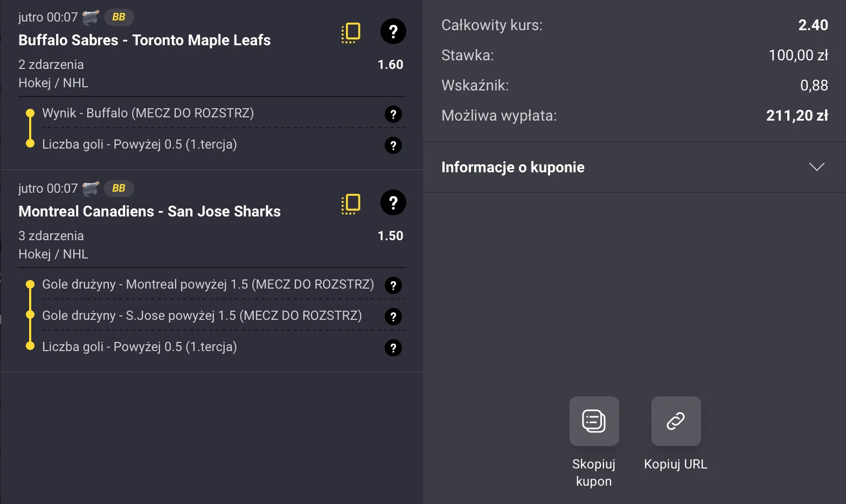The height and width of the screenshot is (504, 846).
Task: Click the copy bet icon on Montreal Canadiens match
Action: [x=351, y=203]
